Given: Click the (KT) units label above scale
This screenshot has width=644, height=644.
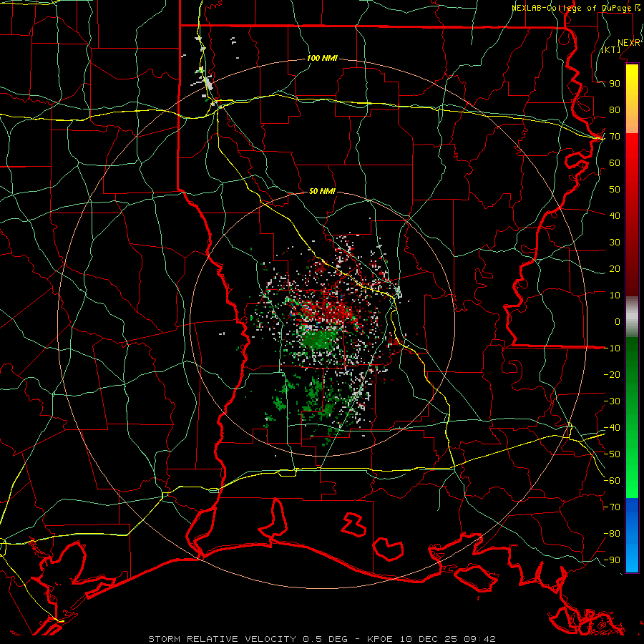Looking at the screenshot, I should 611,49.
